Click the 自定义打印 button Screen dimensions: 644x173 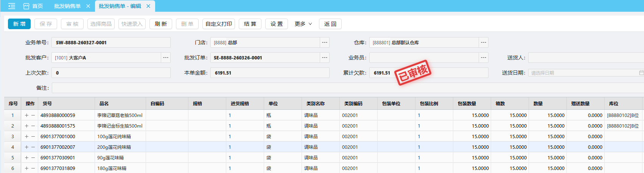pos(219,24)
